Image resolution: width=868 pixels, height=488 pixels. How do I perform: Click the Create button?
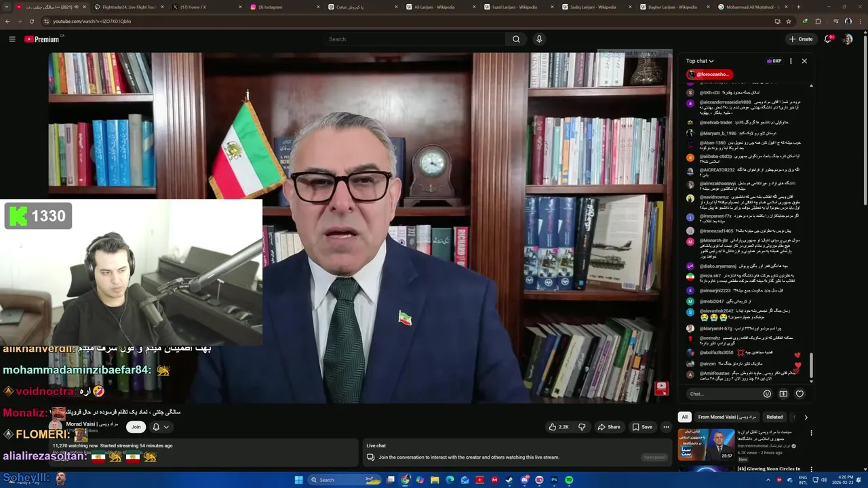click(x=802, y=39)
